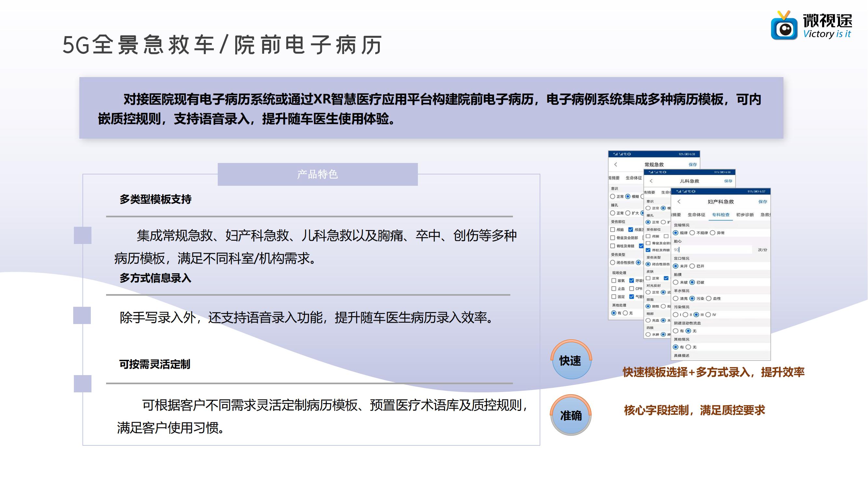Tap back arrow in 儿科急救 screen
Image resolution: width=868 pixels, height=488 pixels.
coord(651,181)
